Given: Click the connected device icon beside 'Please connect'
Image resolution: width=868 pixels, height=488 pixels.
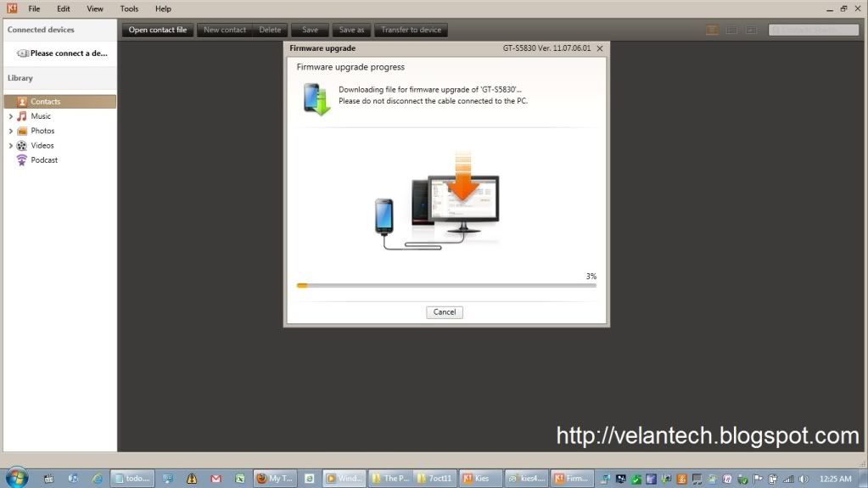Looking at the screenshot, I should point(22,53).
